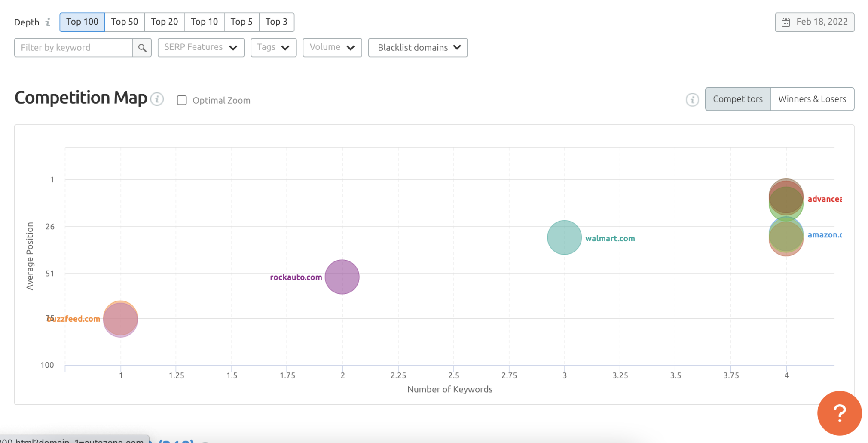Click the rockauto.com label

(296, 277)
